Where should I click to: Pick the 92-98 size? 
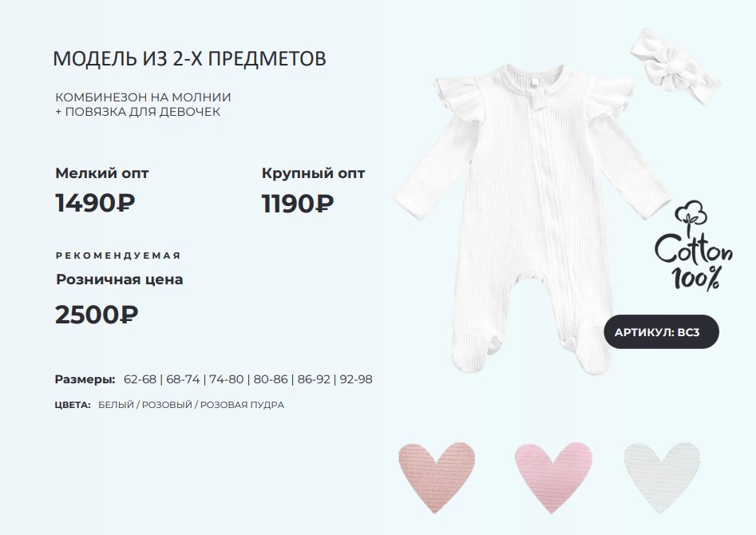(x=355, y=379)
